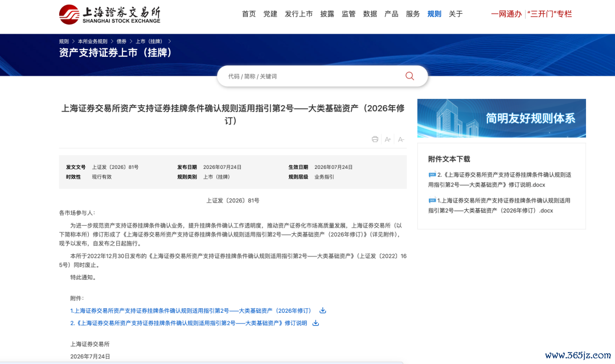Decrease font size with A- icon
615x364 pixels.
401,139
